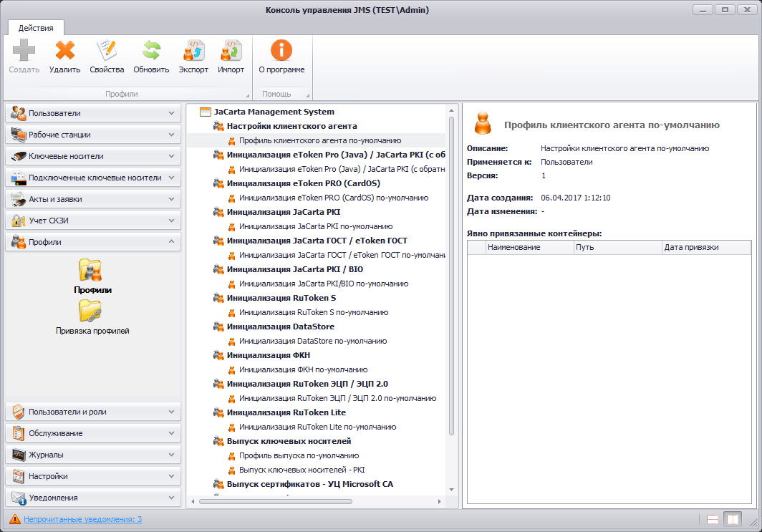Expand the Уведомления section chevron
This screenshot has height=532, width=762.
tap(172, 498)
